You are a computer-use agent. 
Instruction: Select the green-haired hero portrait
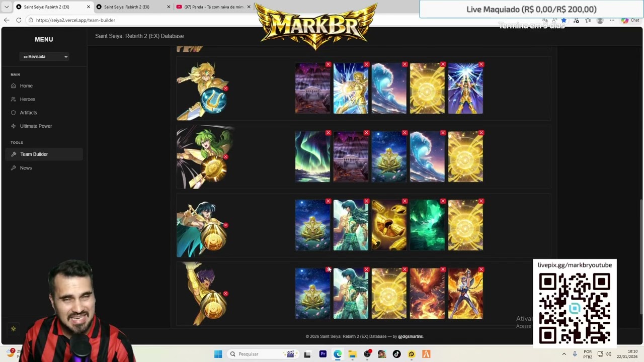(204, 157)
